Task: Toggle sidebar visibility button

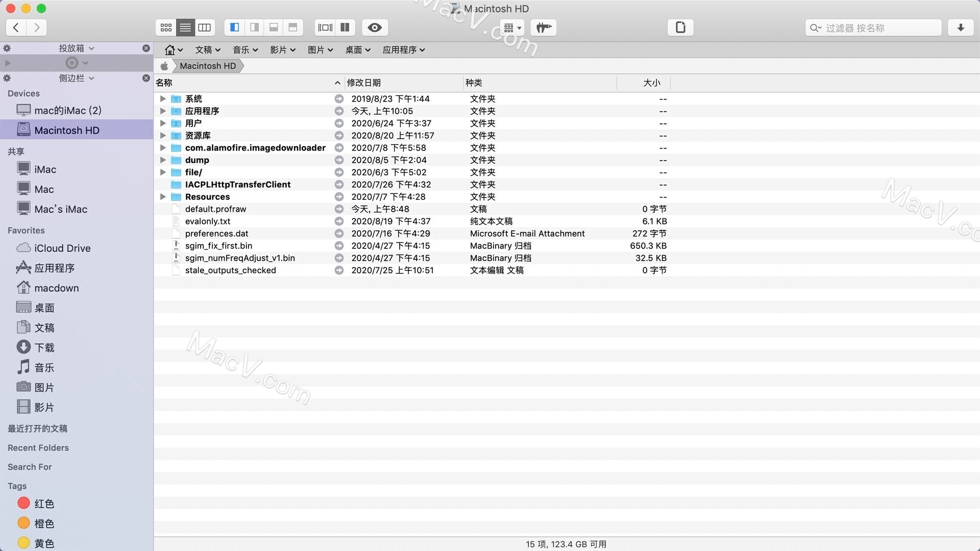Action: coord(234,27)
